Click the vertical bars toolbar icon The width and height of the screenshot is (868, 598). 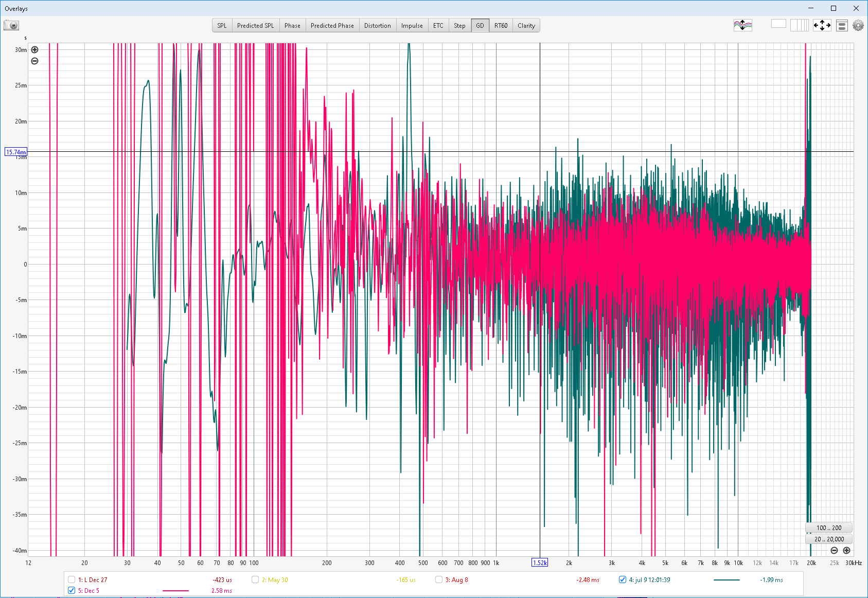pyautogui.click(x=799, y=25)
